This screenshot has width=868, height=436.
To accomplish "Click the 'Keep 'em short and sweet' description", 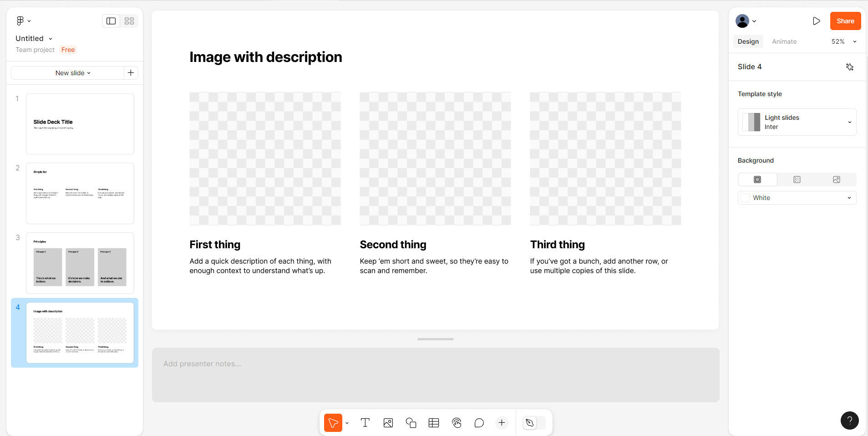I will 434,266.
